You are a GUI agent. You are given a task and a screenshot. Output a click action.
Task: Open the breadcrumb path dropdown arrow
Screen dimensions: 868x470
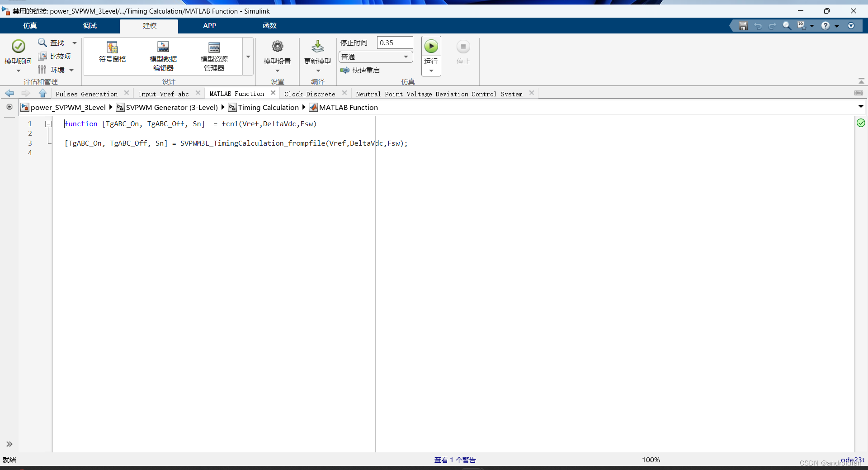861,107
